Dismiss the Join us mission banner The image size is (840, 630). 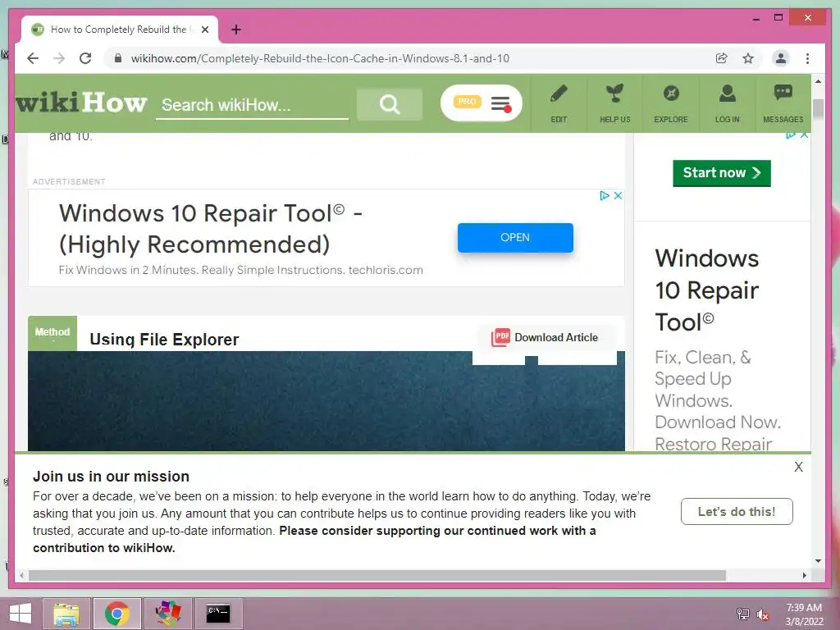click(x=798, y=467)
